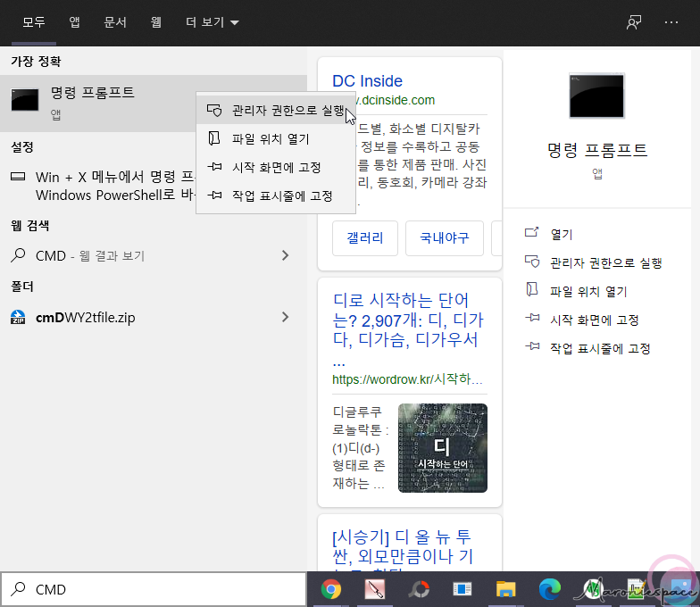
Task: Open the feedback person icon
Action: click(x=634, y=21)
